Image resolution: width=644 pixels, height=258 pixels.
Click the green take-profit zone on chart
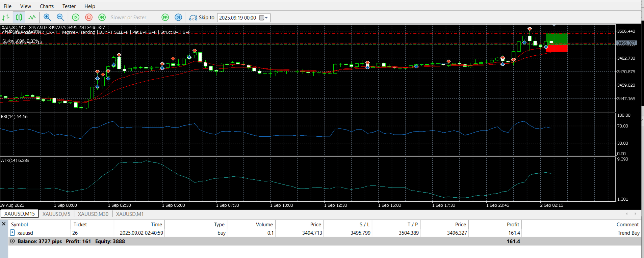point(557,38)
